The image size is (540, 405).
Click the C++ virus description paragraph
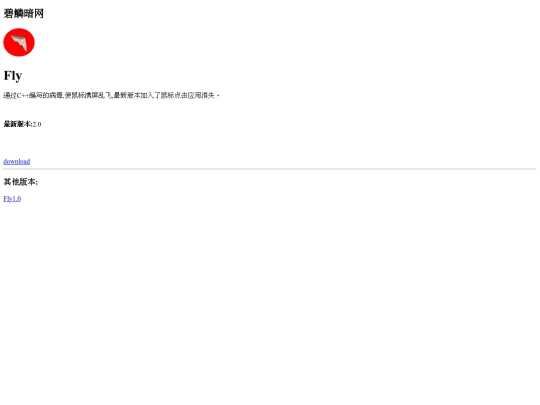point(111,95)
